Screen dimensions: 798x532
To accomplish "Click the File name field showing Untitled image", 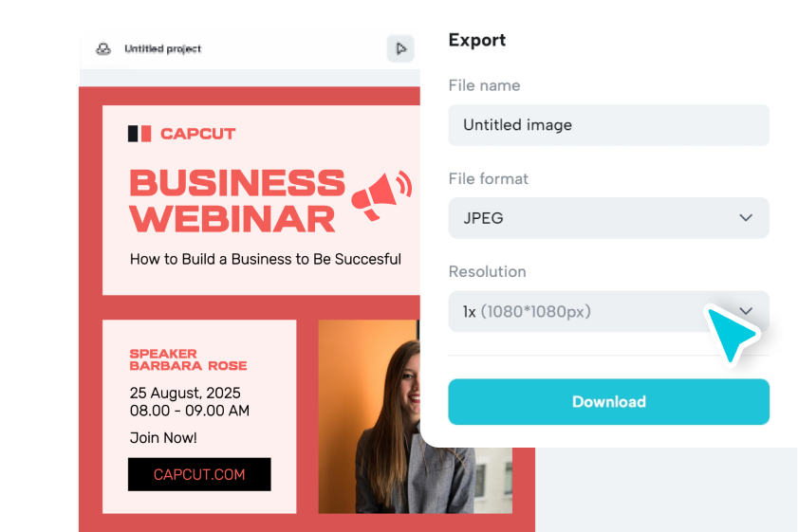I will 608,125.
